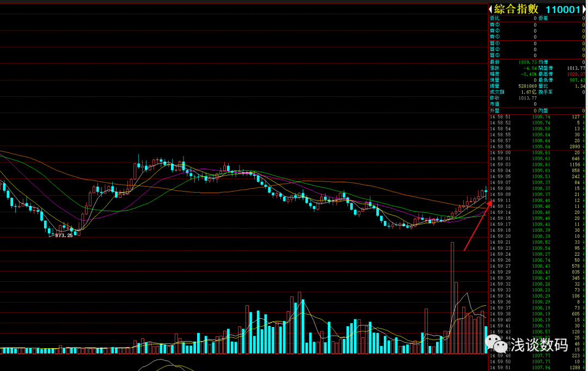
Task: Select the tick row at 14:58:51
Action: [537, 117]
